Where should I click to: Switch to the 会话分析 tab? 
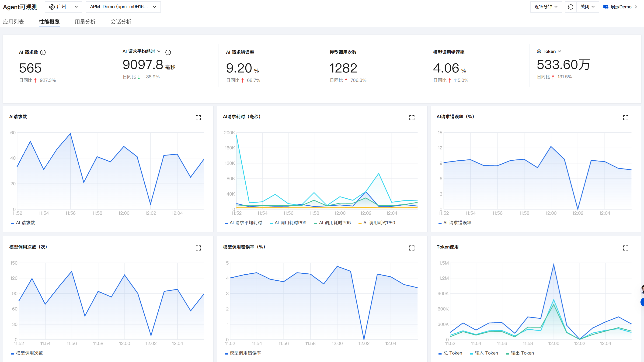coord(121,22)
